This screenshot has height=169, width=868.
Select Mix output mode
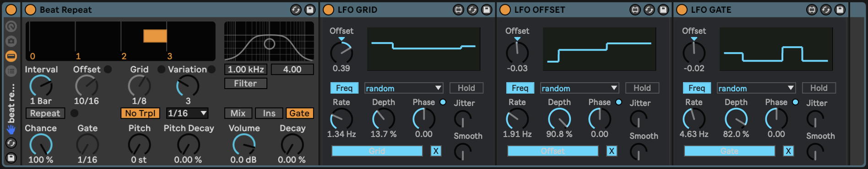238,113
